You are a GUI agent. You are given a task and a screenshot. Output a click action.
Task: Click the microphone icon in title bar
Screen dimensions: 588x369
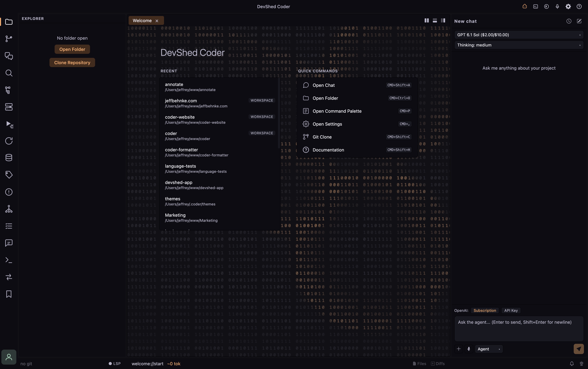[557, 7]
